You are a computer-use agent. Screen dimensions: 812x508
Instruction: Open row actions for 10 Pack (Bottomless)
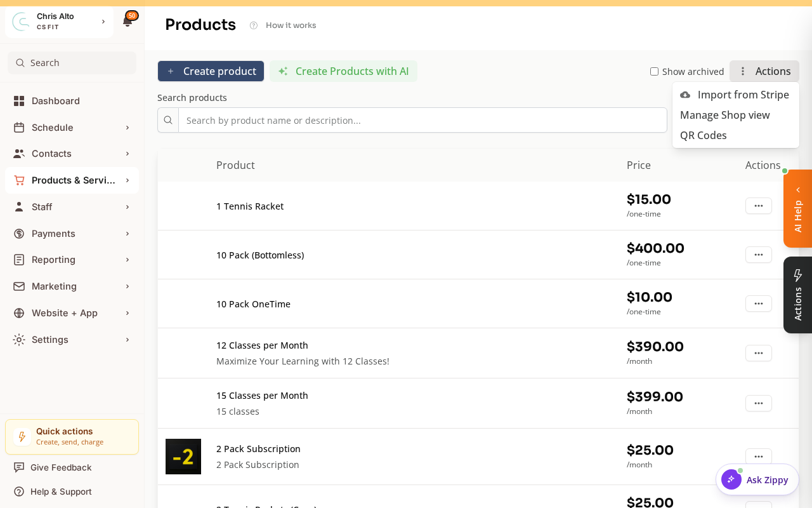click(759, 255)
